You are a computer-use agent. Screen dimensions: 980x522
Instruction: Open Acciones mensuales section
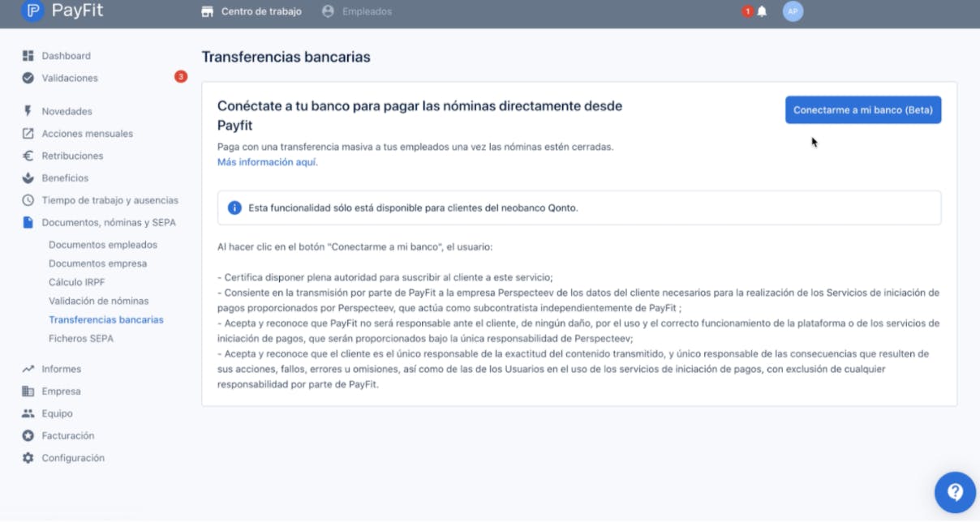[88, 133]
